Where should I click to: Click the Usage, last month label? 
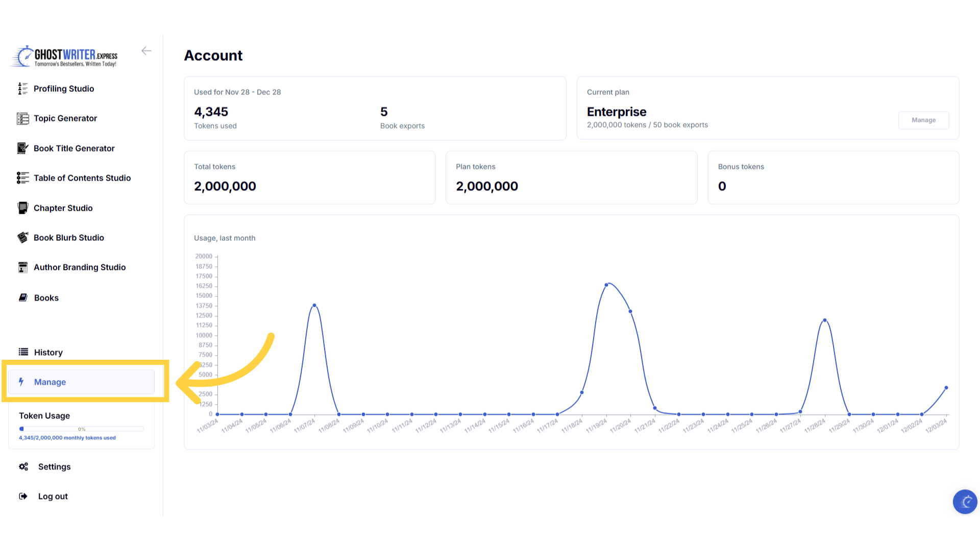click(x=225, y=238)
